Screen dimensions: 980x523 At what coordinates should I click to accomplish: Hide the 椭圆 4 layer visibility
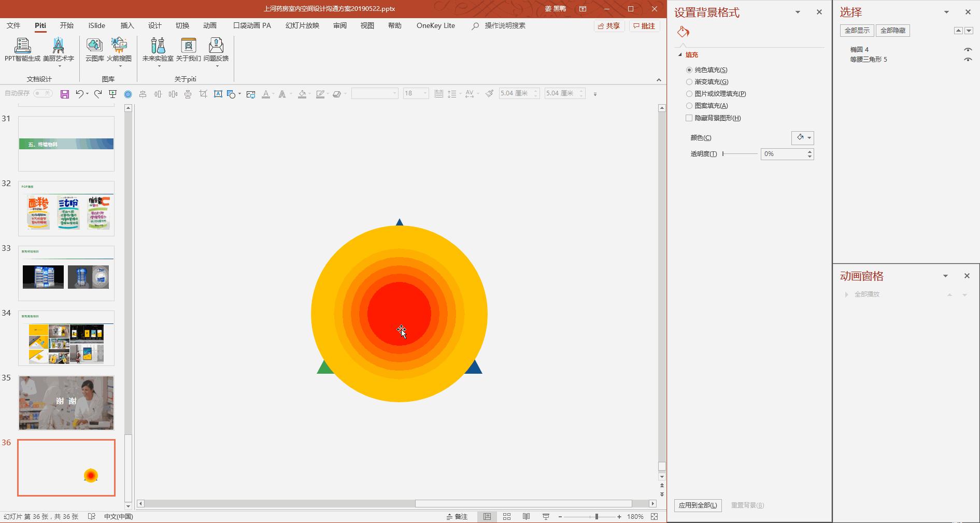coord(968,50)
